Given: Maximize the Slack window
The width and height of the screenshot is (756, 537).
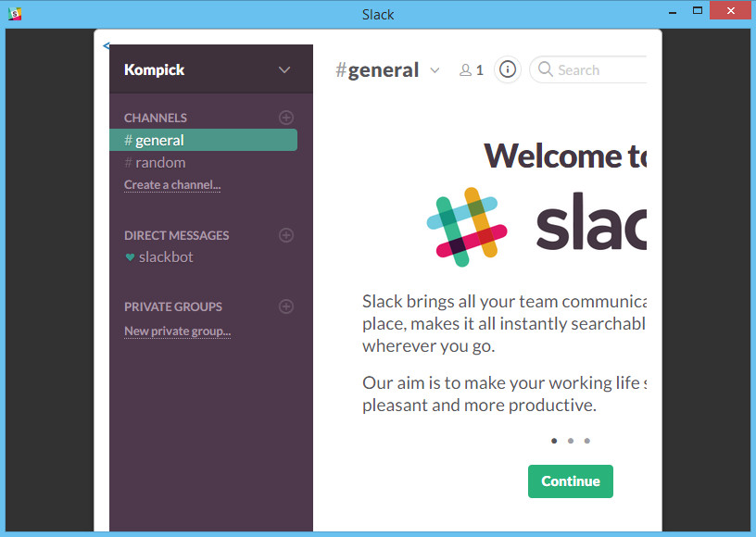Looking at the screenshot, I should point(698,10).
